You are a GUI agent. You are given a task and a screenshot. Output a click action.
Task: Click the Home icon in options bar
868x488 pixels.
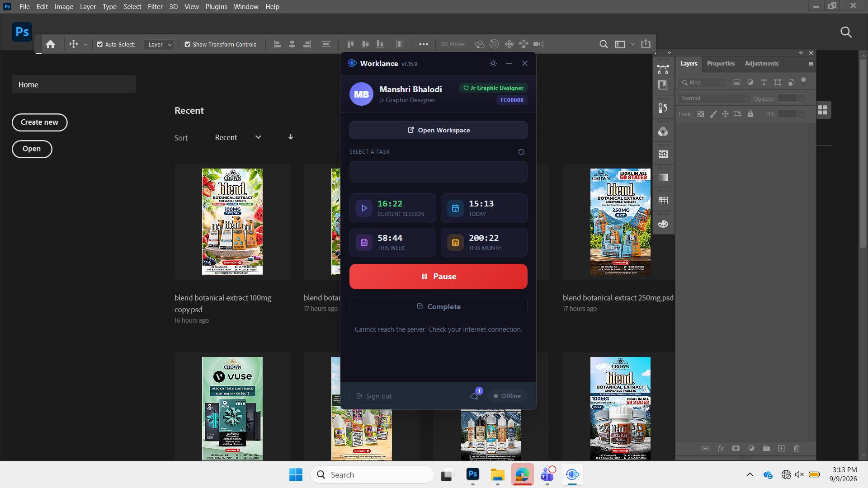(51, 44)
